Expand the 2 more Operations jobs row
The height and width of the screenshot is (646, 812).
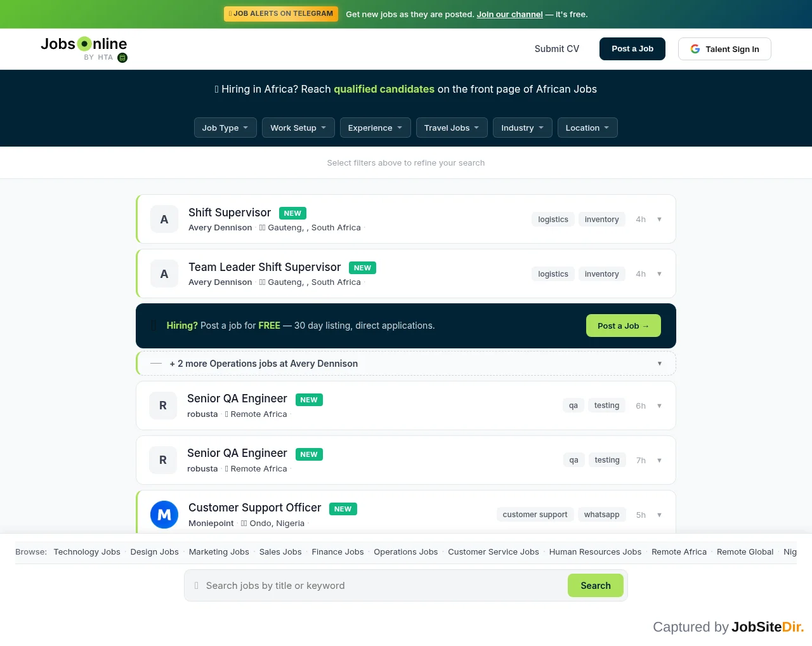406,364
